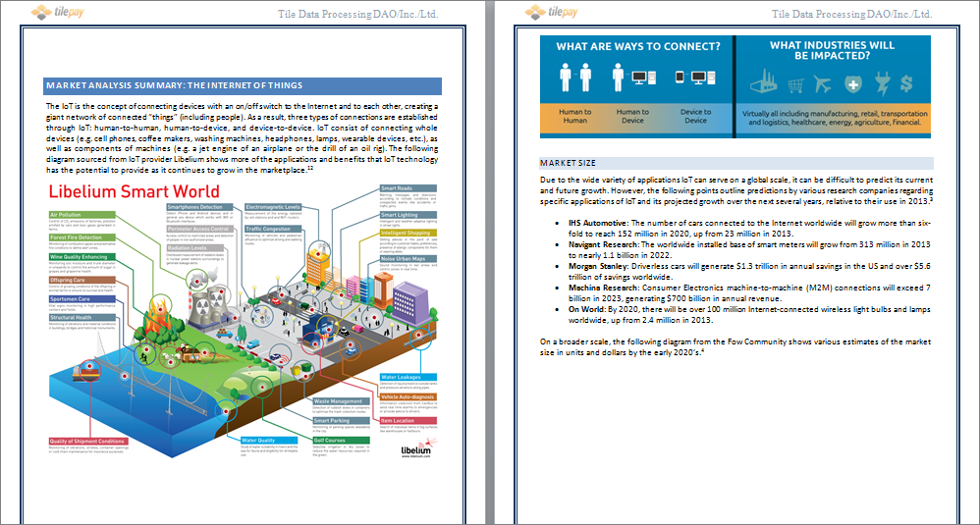Click the 'Quality of Shipment Conditions' label
Viewport: 980px width, 525px height.
(89, 442)
